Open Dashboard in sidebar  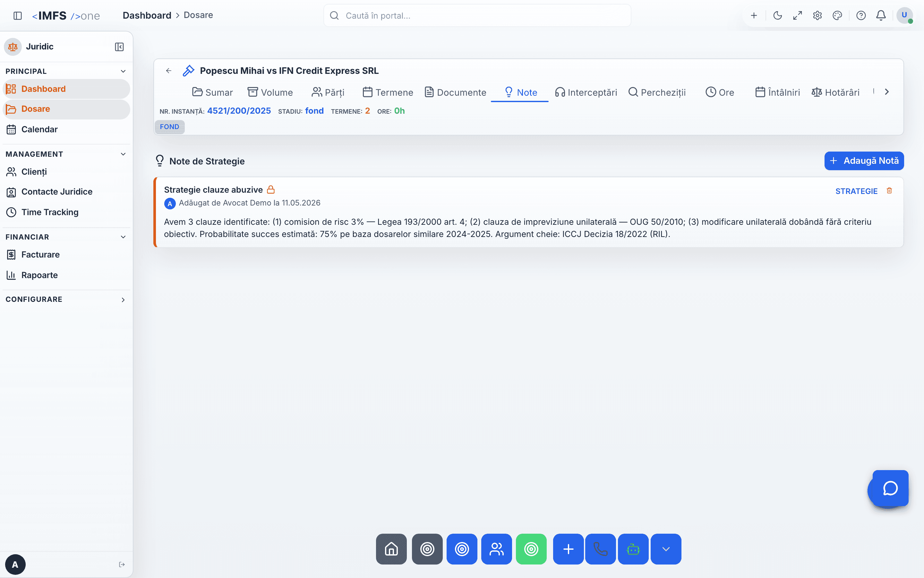click(66, 89)
